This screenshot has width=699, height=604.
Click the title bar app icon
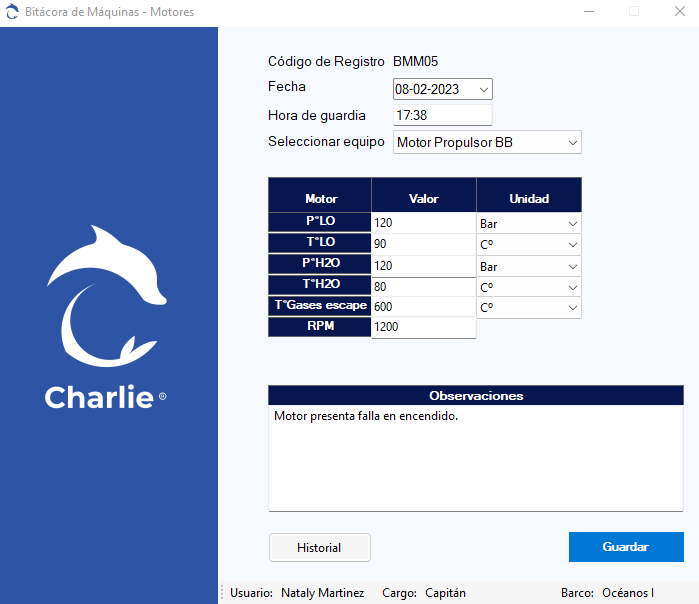pyautogui.click(x=12, y=12)
